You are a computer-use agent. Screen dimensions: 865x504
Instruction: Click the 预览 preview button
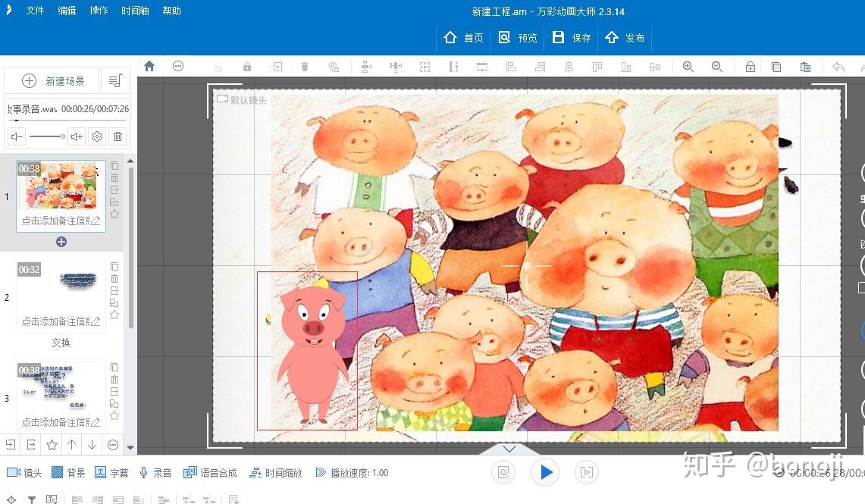tap(518, 37)
